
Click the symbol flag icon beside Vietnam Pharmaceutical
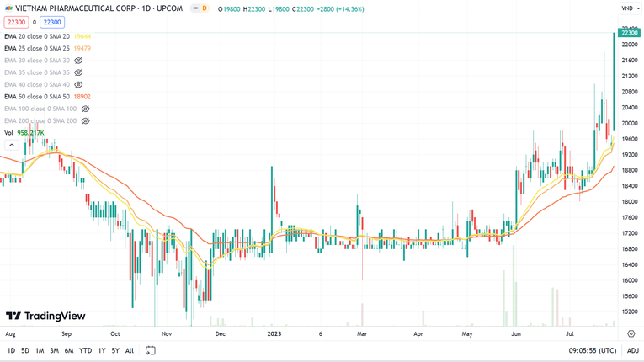pos(8,8)
